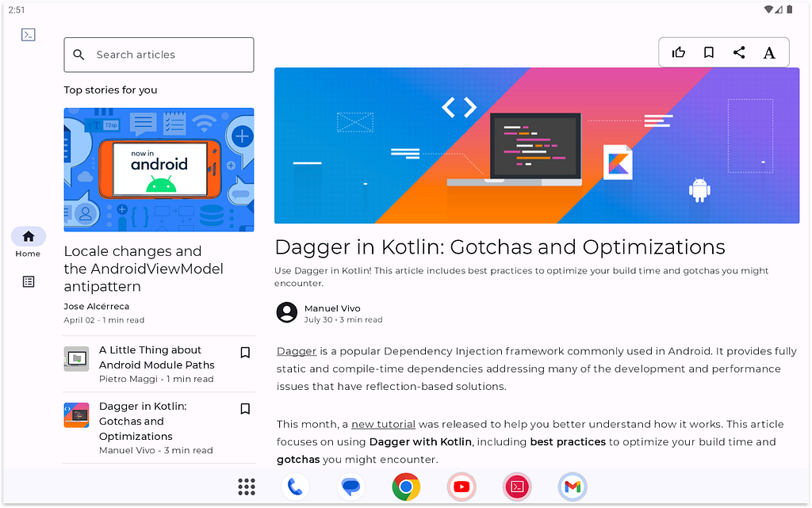The height and width of the screenshot is (508, 812).
Task: Open the Jetnews logo icon in the navigation rail
Action: 28,35
